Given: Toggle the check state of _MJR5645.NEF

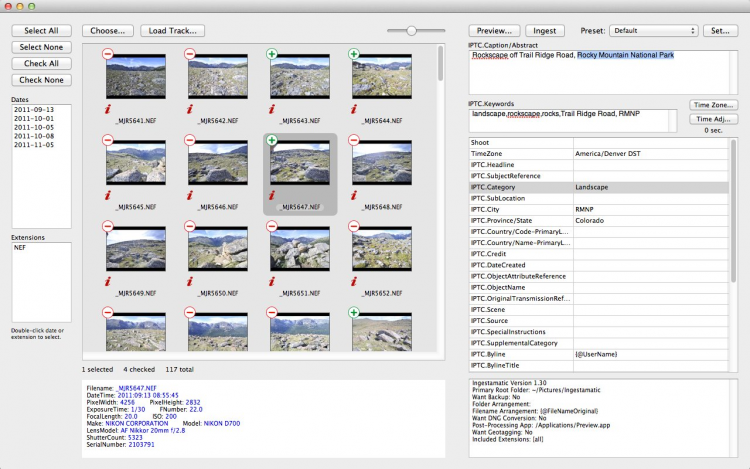Looking at the screenshot, I should click(107, 141).
